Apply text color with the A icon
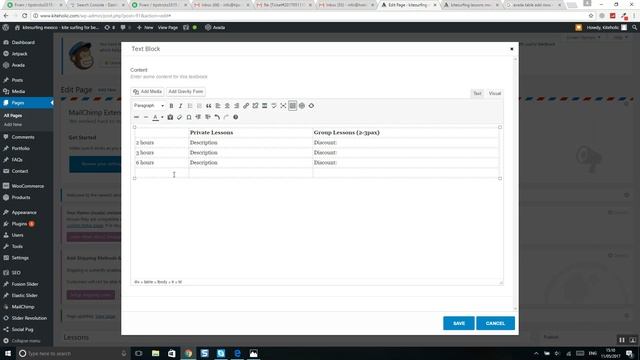Image resolution: width=640 pixels, height=360 pixels. pos(155,117)
